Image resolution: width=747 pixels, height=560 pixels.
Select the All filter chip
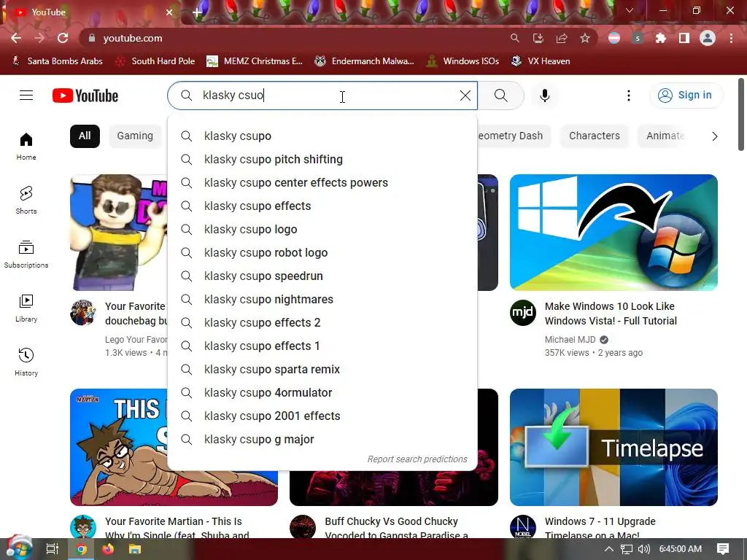coord(85,136)
